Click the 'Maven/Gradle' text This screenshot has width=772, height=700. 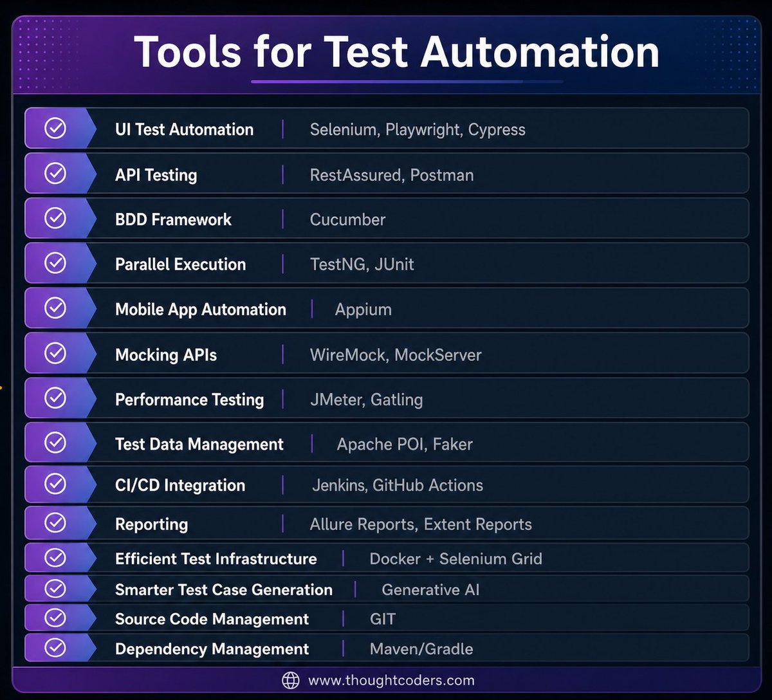coord(421,649)
